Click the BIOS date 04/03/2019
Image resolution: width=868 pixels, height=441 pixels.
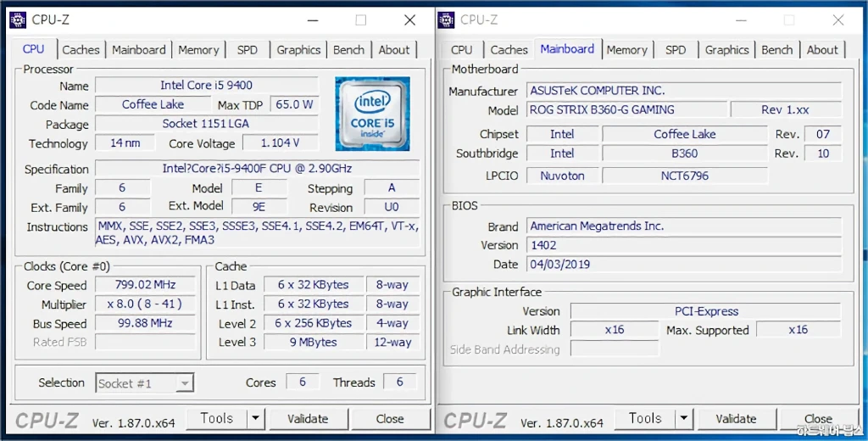(x=684, y=265)
